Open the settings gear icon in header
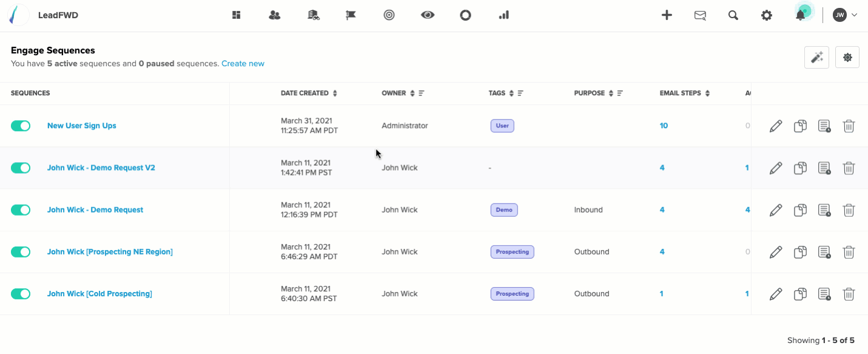868x354 pixels. 767,15
